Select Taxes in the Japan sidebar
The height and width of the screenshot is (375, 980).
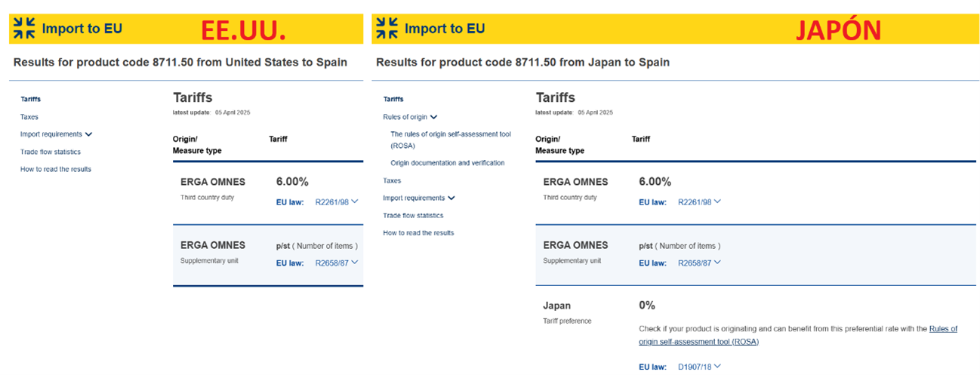coord(392,180)
